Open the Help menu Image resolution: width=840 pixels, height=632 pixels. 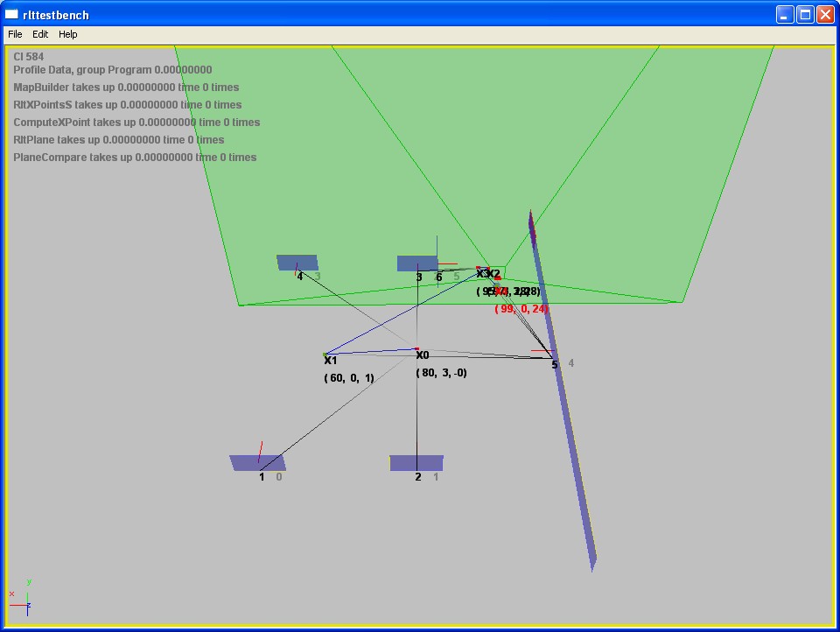[68, 34]
